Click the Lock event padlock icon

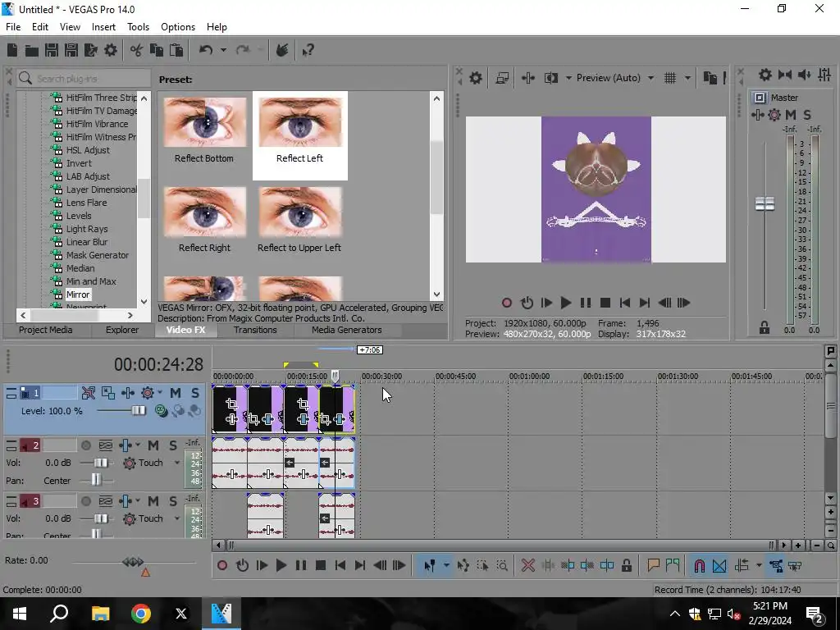tap(626, 565)
